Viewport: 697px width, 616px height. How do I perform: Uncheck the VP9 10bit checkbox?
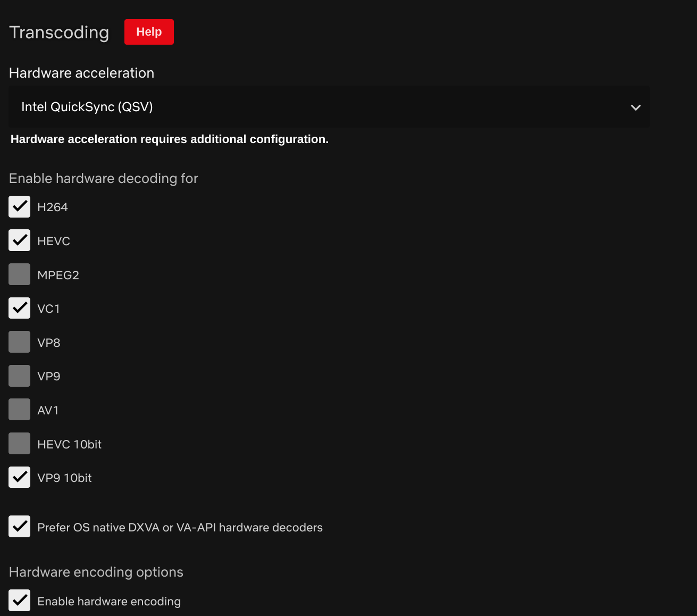point(20,478)
